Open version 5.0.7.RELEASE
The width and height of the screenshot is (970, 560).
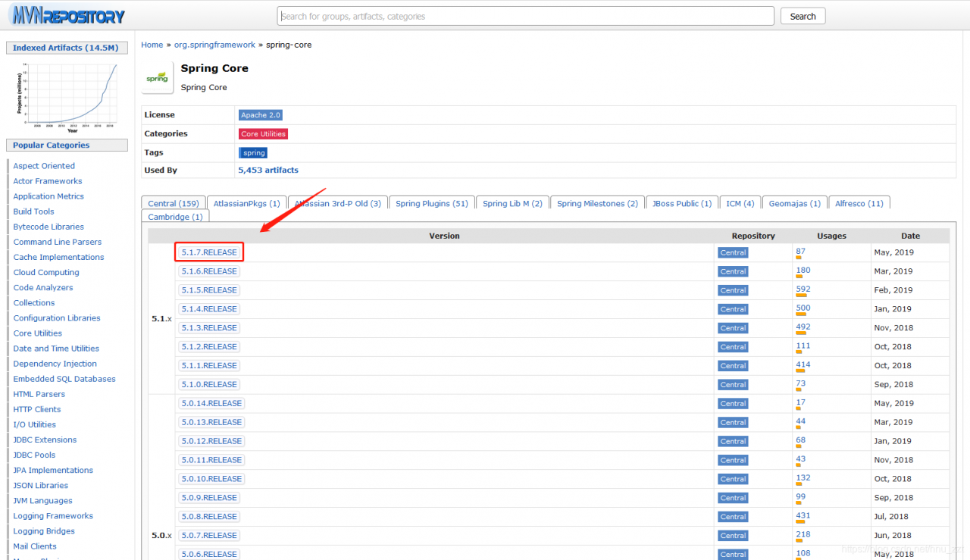(x=209, y=536)
